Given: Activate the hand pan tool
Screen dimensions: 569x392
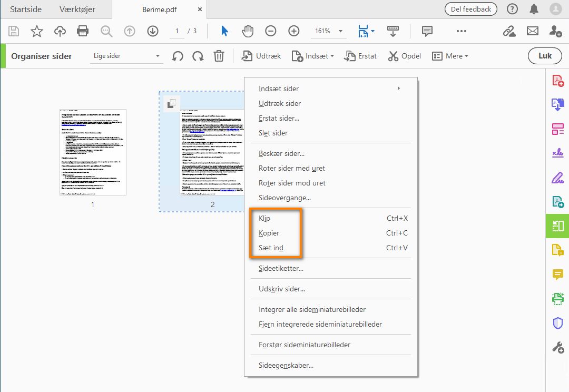Looking at the screenshot, I should [x=248, y=31].
